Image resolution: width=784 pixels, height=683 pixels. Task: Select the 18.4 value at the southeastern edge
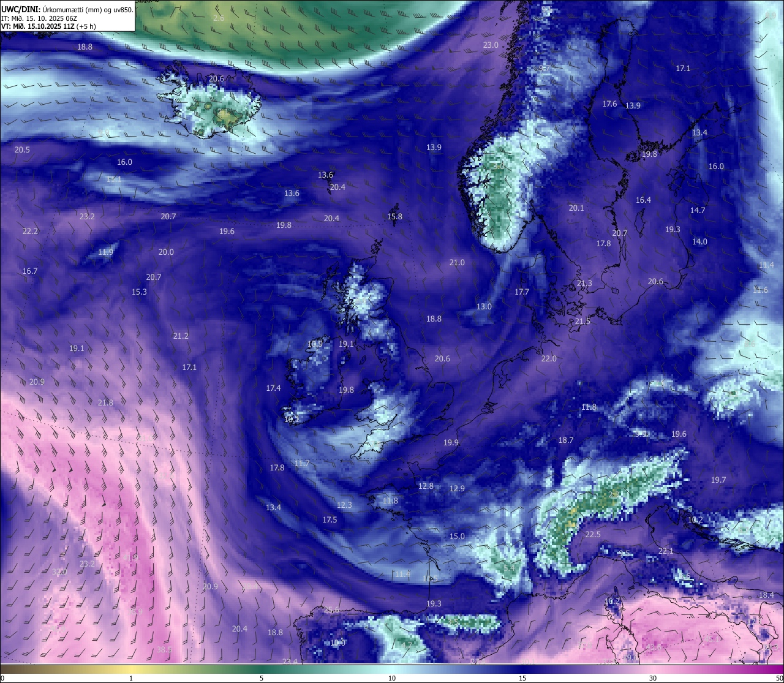766,595
